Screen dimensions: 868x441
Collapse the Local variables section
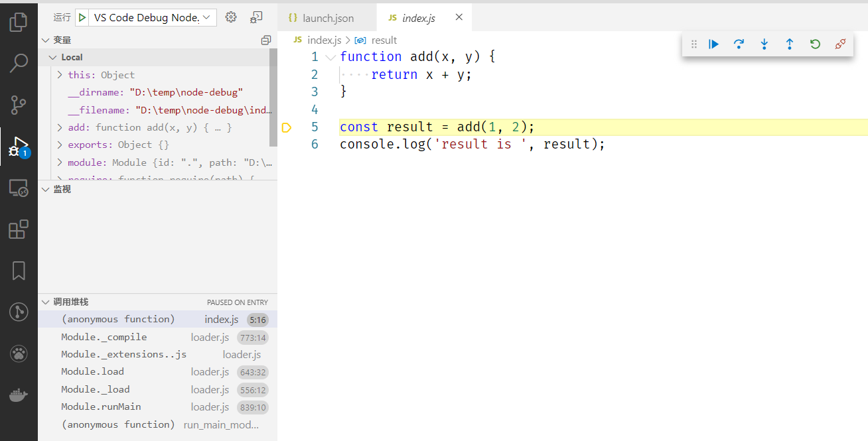tap(53, 57)
